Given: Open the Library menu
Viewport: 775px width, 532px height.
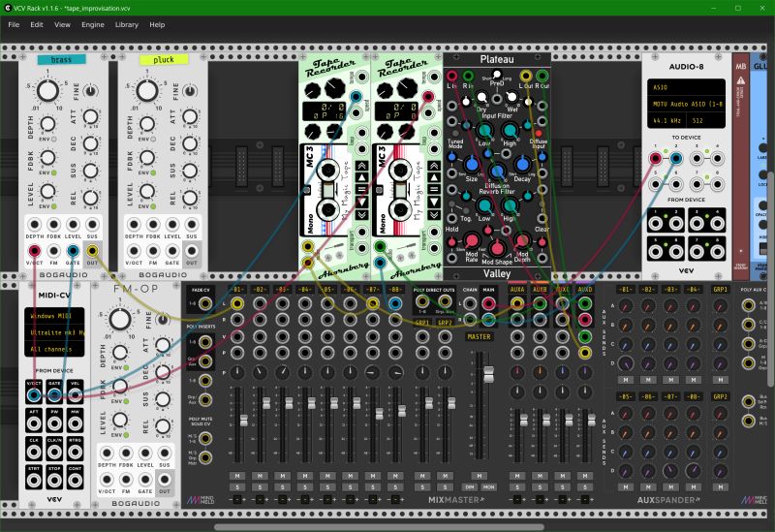Looking at the screenshot, I should tap(127, 24).
